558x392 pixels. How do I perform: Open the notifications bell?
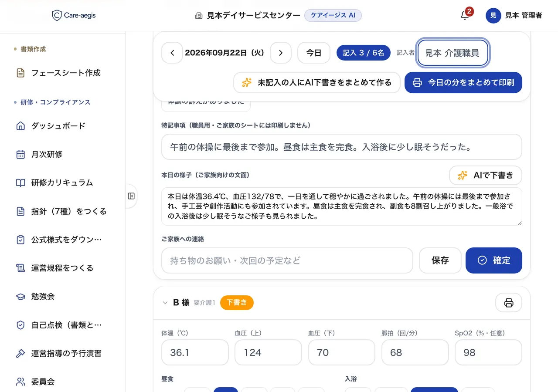click(465, 16)
